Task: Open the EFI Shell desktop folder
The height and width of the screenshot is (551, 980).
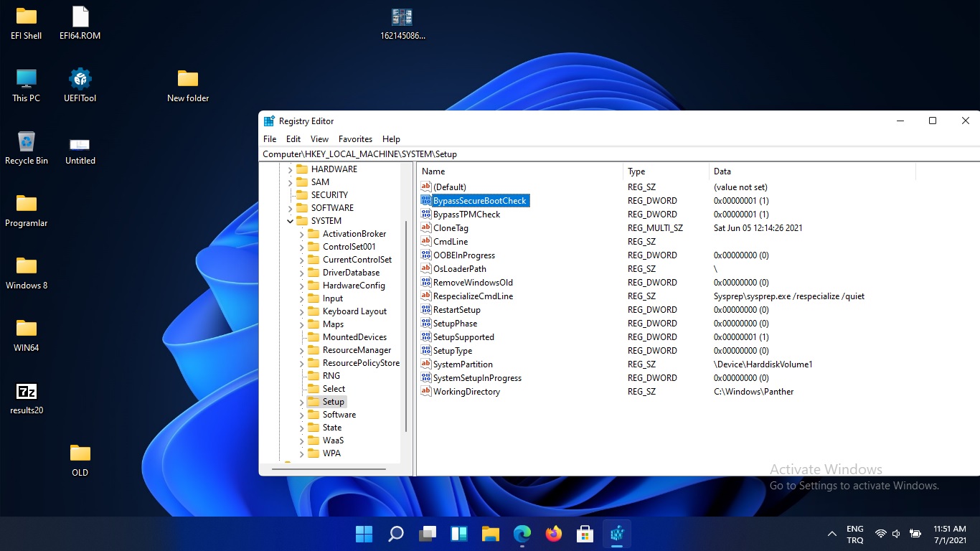Action: pos(27,23)
